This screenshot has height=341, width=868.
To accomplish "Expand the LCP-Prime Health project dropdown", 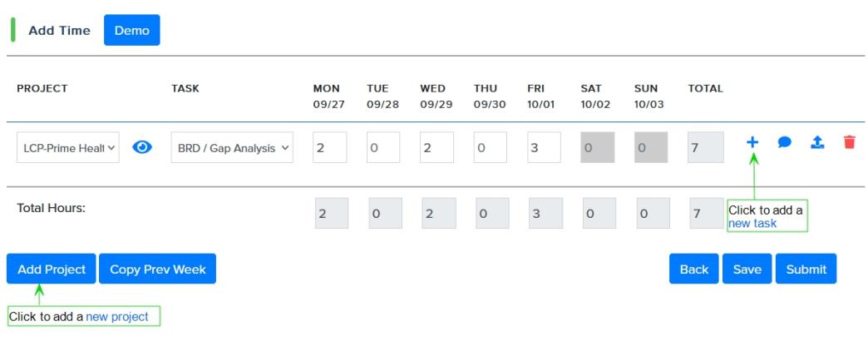I will click(x=68, y=147).
